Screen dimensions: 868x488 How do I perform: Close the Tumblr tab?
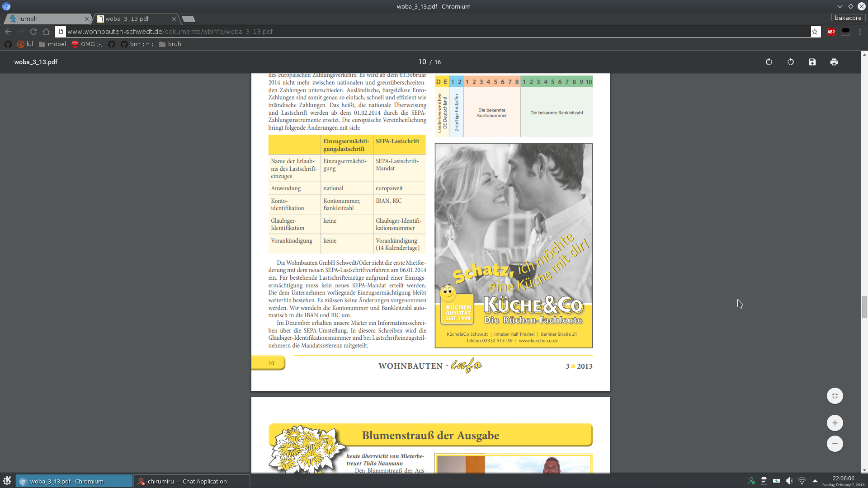pyautogui.click(x=87, y=19)
